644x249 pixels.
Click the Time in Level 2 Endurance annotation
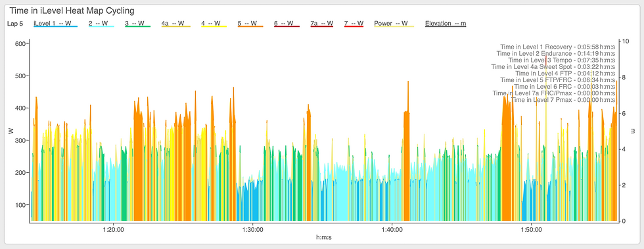tap(556, 53)
